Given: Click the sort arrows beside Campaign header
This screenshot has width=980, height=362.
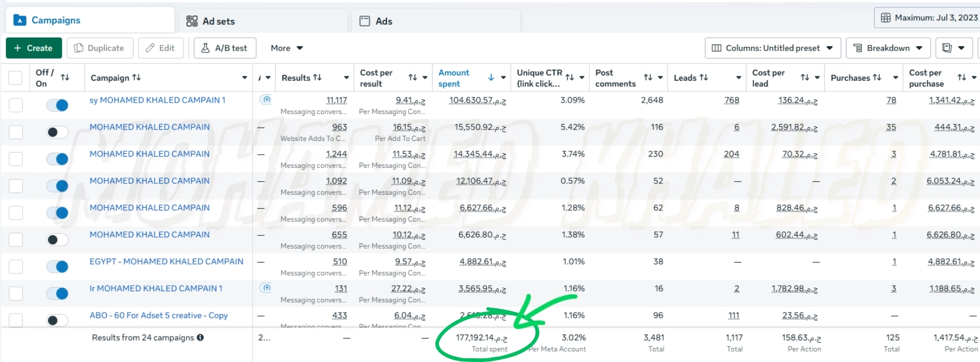Looking at the screenshot, I should point(137,77).
